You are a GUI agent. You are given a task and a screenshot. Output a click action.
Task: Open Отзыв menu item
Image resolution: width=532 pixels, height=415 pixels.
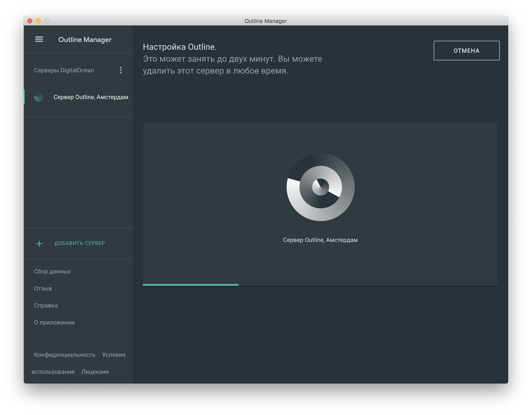click(x=43, y=288)
